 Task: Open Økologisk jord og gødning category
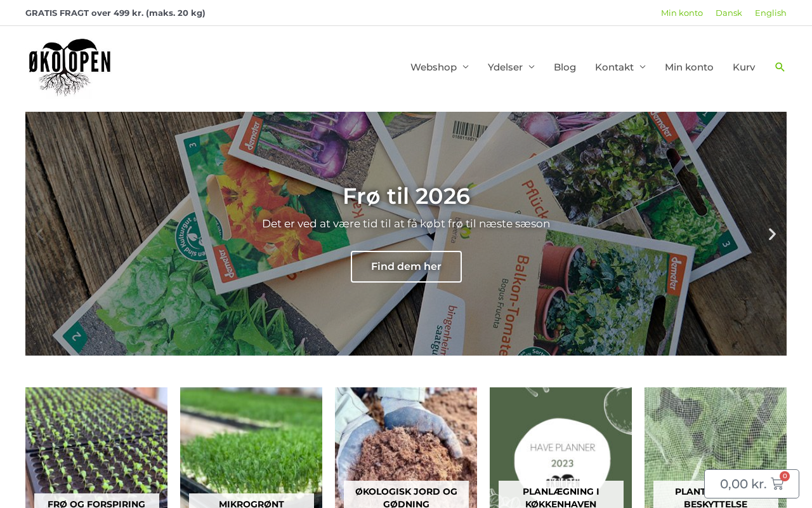point(406,497)
